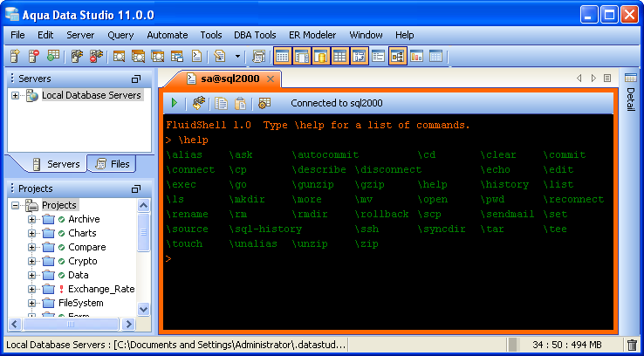Expand the Crypto project folder
This screenshot has height=356, width=644.
[31, 261]
